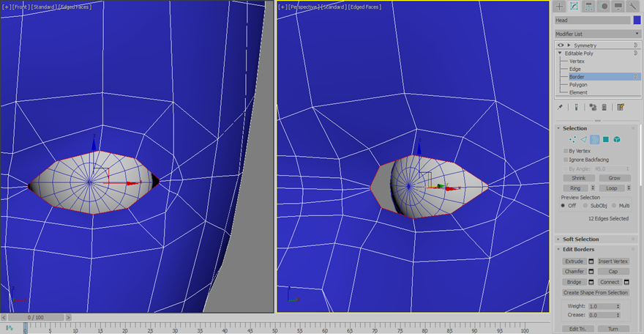The image size is (644, 334).
Task: Select Vertex sub-object icon in Selection
Action: 572,140
